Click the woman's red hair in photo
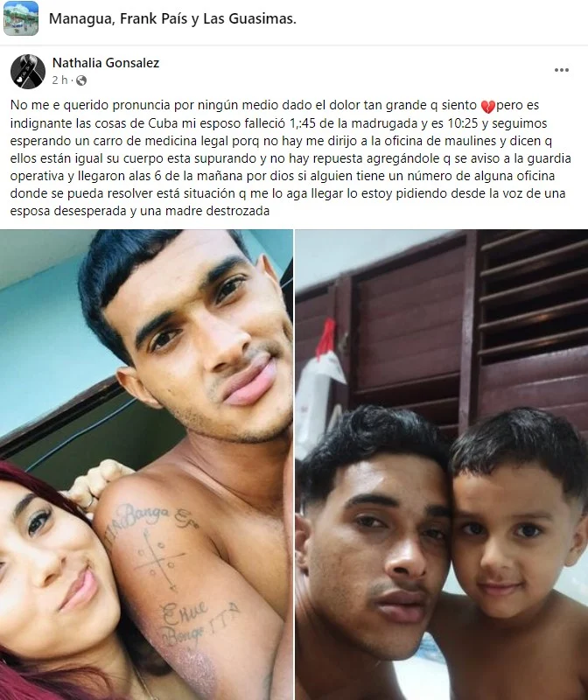The width and height of the screenshot is (588, 700). [x=36, y=485]
